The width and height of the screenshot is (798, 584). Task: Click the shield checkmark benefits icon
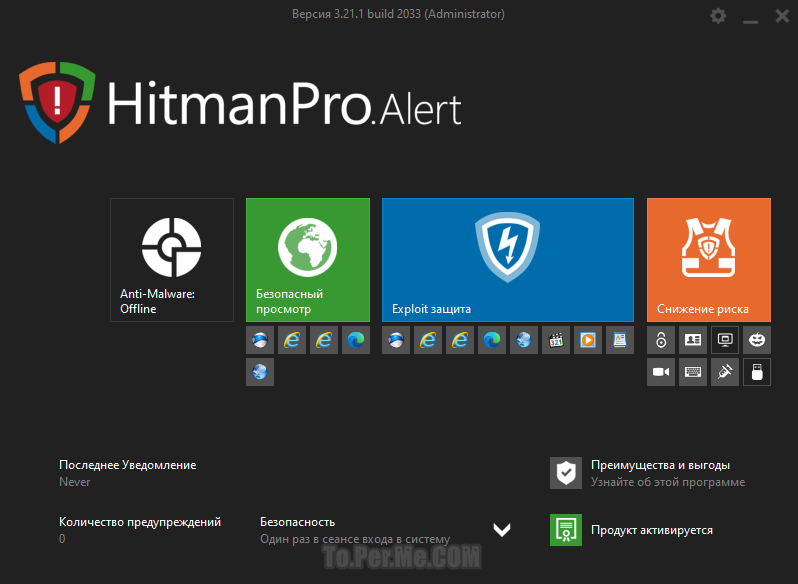[x=566, y=473]
